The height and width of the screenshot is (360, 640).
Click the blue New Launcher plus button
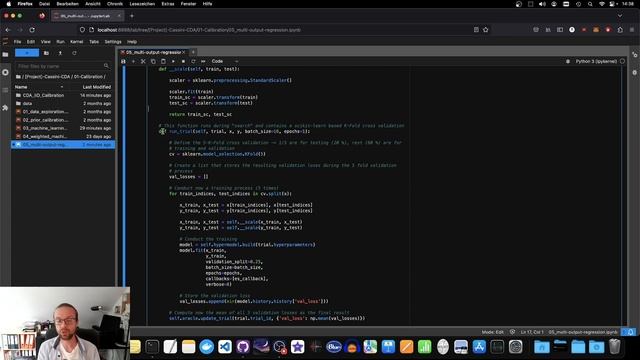[27, 53]
